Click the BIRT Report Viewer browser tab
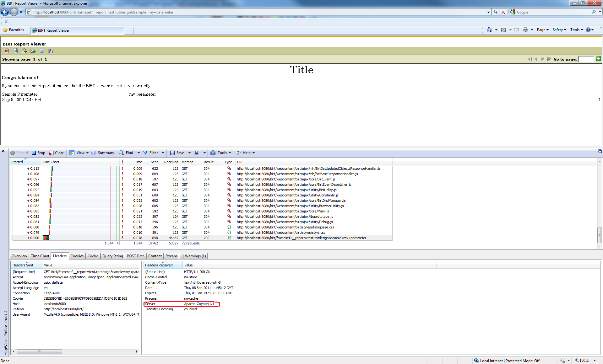Image resolution: width=603 pixels, height=364 pixels. [77, 30]
